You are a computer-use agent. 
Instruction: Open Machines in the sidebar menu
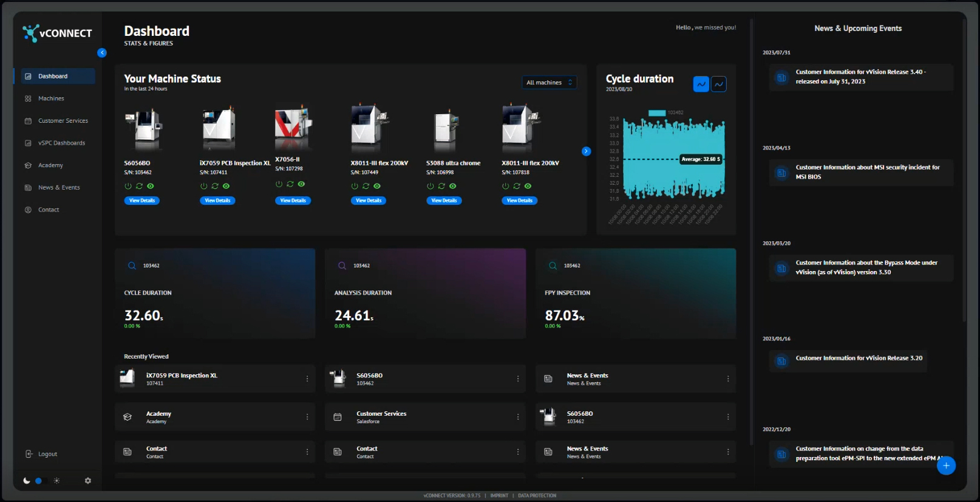[51, 98]
